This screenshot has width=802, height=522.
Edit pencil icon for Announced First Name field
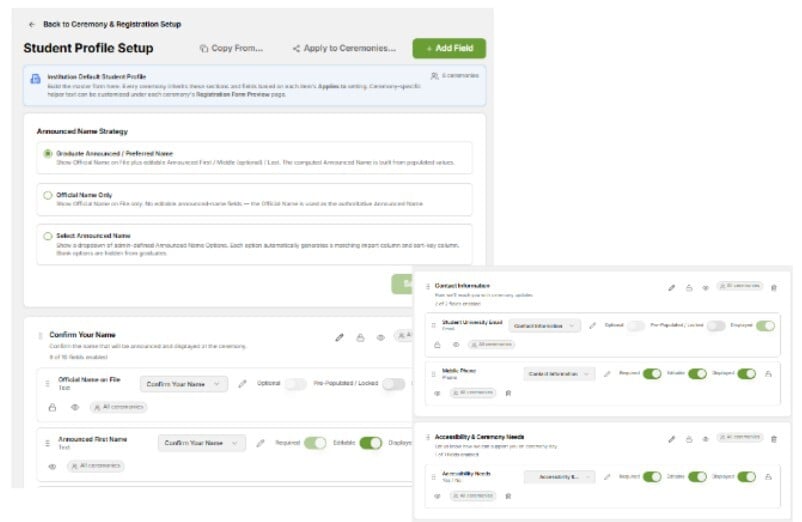tap(260, 443)
